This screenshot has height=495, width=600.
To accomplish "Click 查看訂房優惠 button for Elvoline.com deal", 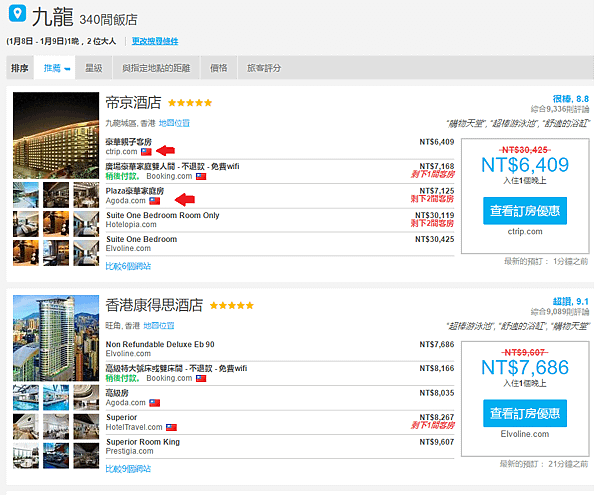I will (x=525, y=413).
